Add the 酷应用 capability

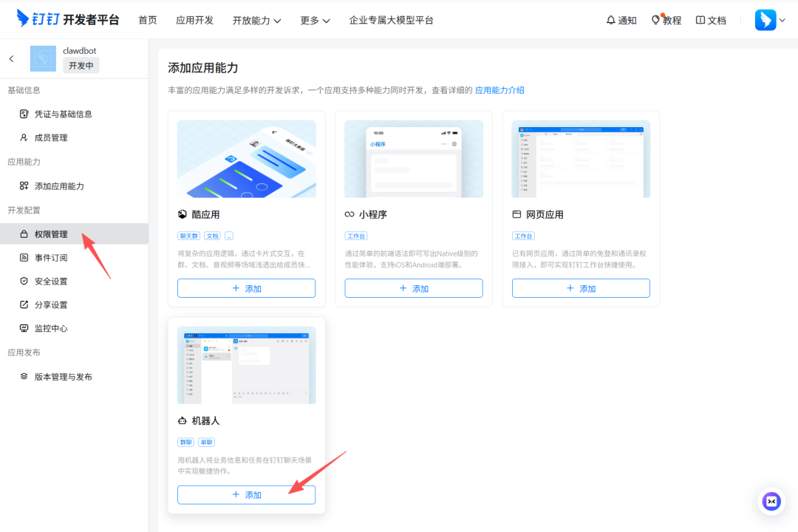pos(246,288)
